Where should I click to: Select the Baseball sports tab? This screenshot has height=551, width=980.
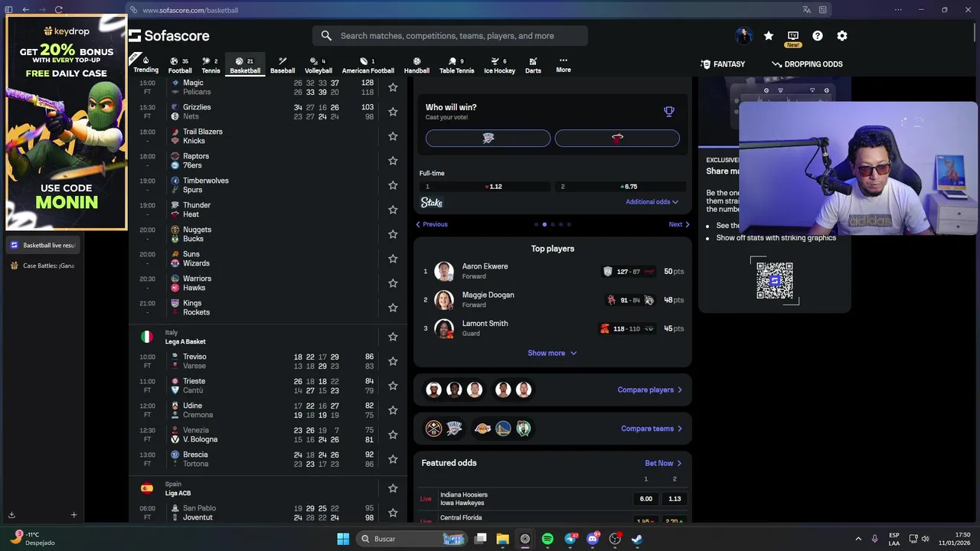click(x=283, y=65)
